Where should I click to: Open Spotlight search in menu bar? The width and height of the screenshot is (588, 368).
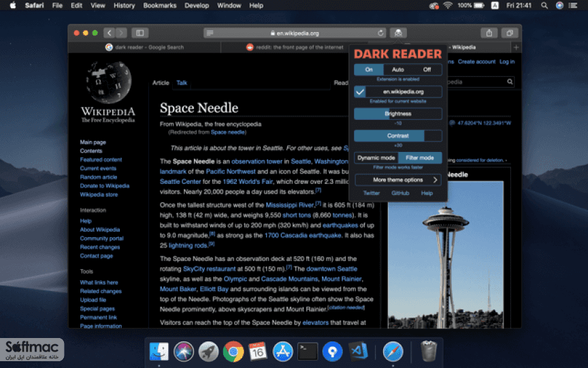coord(544,5)
